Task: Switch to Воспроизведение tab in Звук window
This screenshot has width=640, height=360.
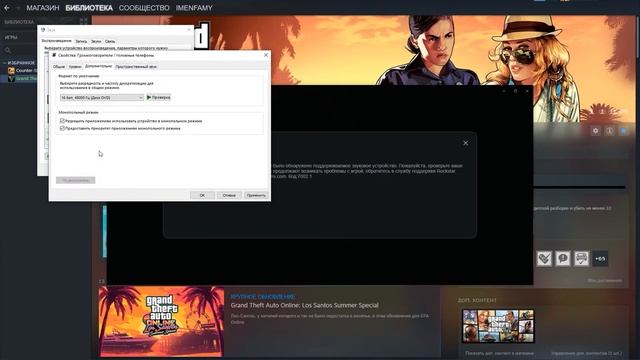Action: (56, 41)
